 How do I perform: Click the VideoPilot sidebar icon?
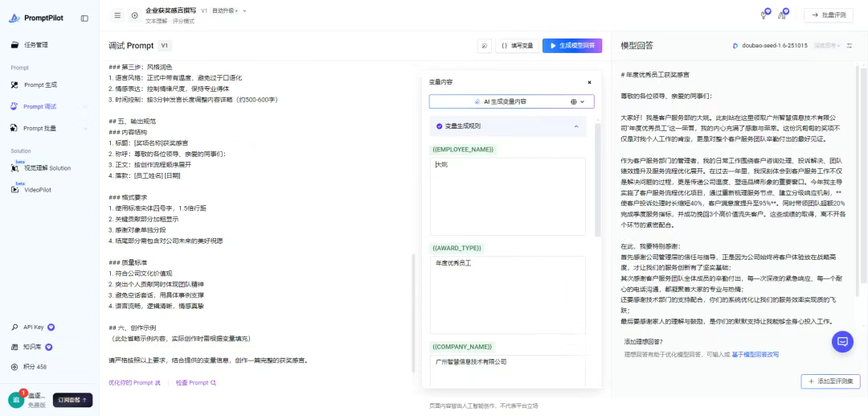click(15, 189)
